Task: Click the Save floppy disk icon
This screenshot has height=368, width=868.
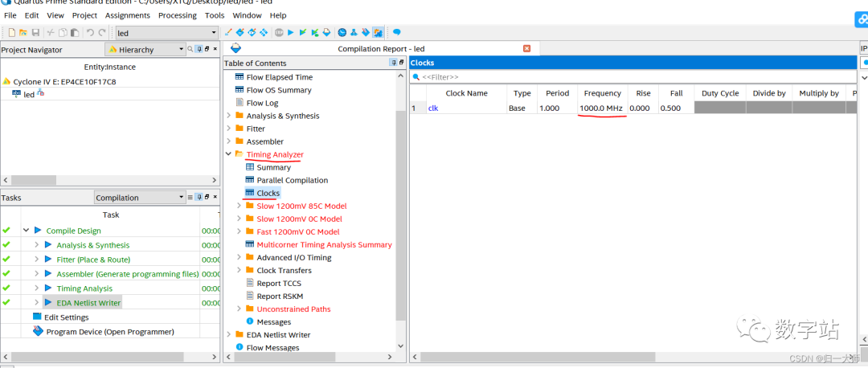Action: pyautogui.click(x=35, y=33)
